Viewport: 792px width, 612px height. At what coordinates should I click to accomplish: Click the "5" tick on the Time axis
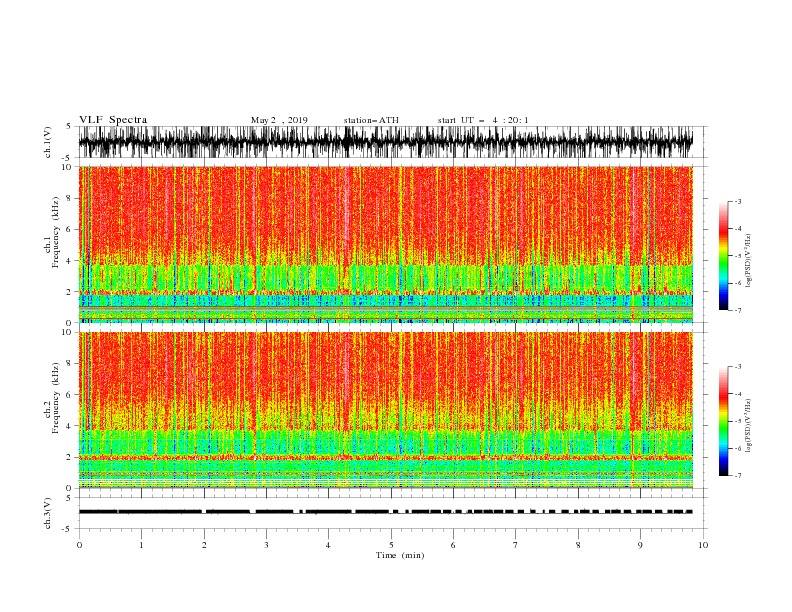coord(391,545)
